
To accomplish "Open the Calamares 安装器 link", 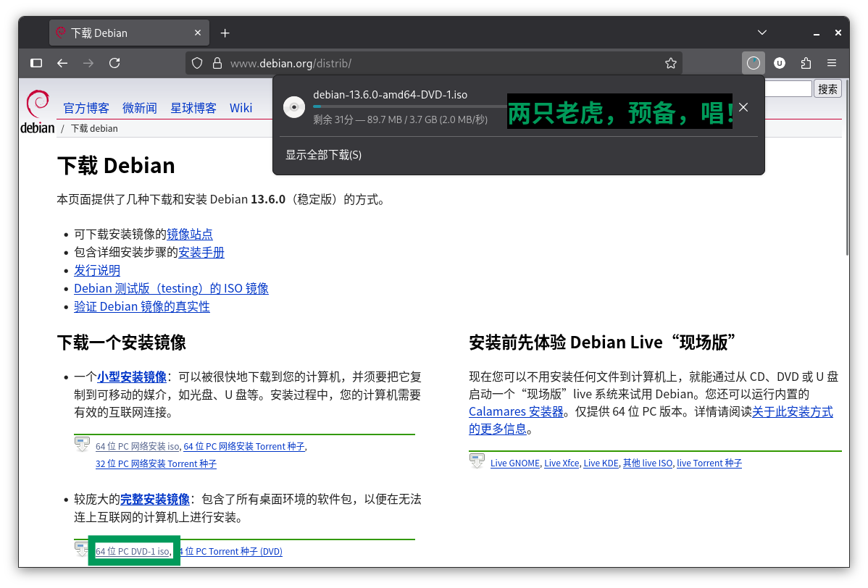I will click(x=516, y=411).
